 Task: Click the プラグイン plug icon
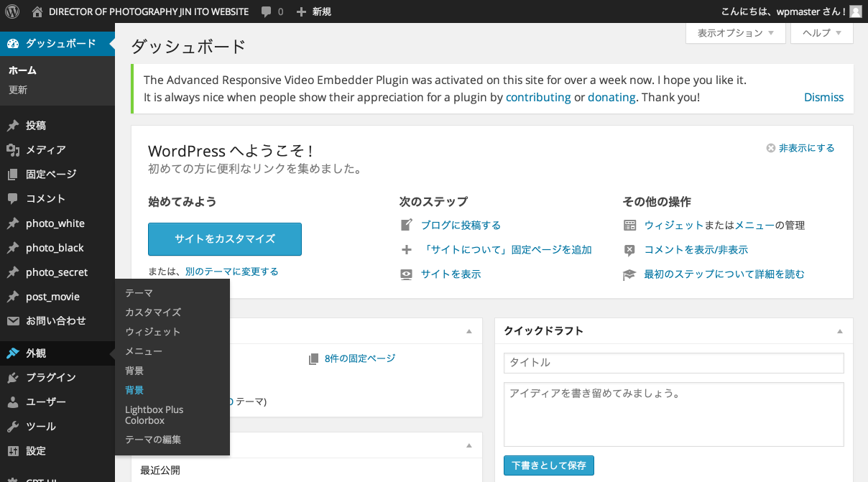click(x=13, y=378)
